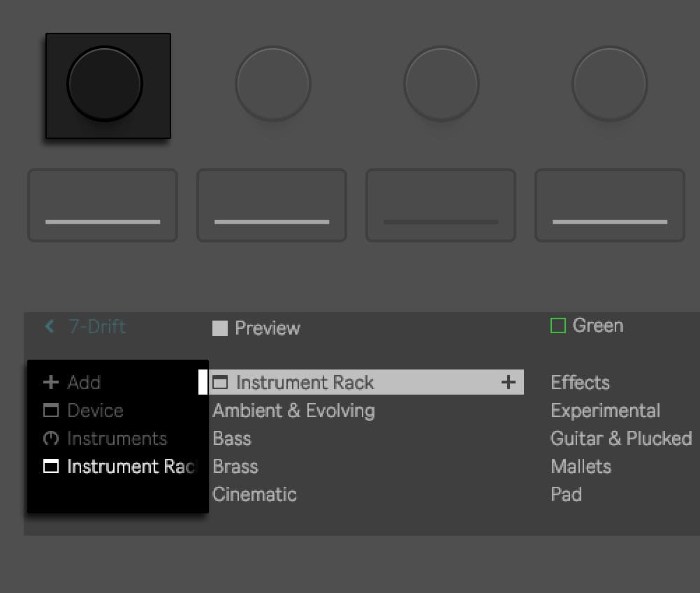Select the Mallets category
The height and width of the screenshot is (593, 700).
click(581, 467)
